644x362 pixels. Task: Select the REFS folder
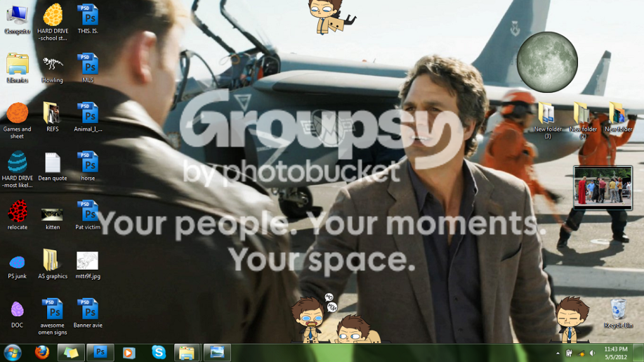click(x=53, y=117)
